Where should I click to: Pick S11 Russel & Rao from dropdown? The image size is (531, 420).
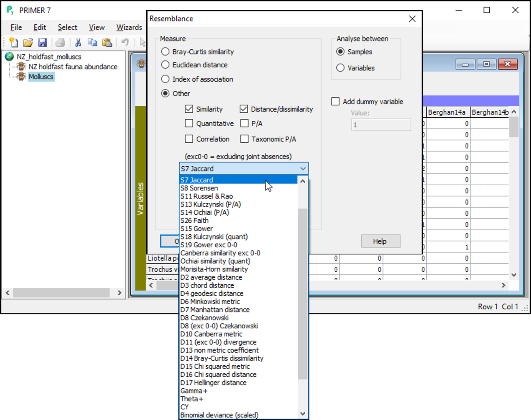coord(239,196)
